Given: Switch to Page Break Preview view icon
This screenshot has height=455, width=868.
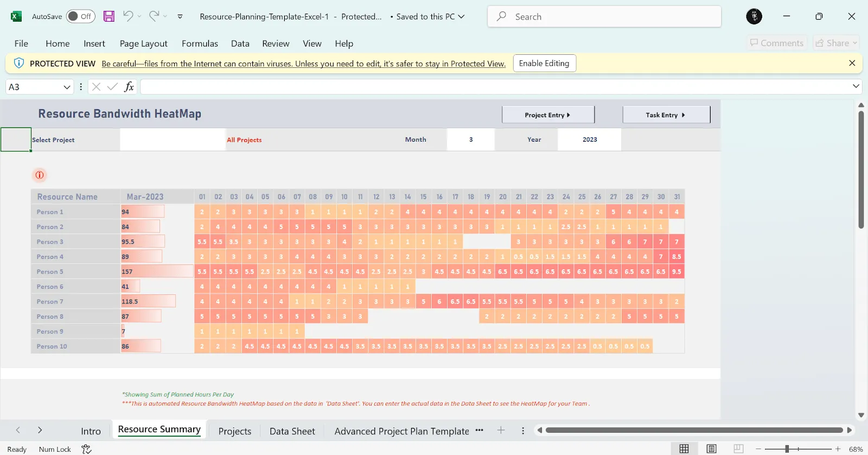Looking at the screenshot, I should pos(738,449).
